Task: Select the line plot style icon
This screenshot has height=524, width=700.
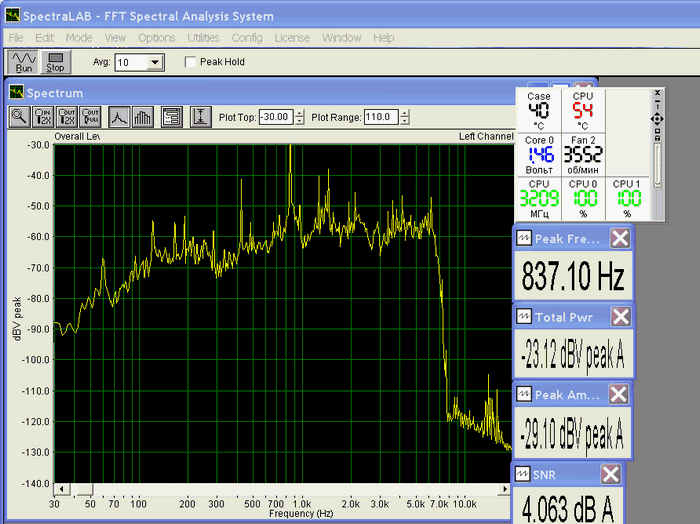Action: 119,116
